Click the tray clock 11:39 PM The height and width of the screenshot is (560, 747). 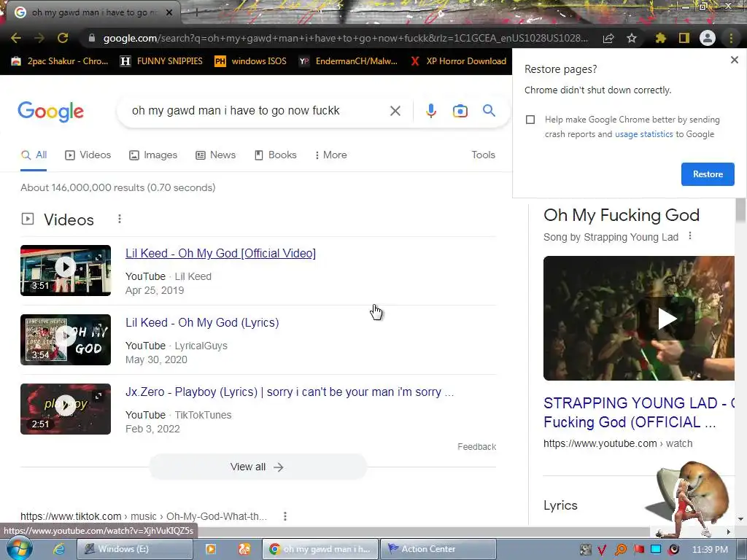point(710,549)
